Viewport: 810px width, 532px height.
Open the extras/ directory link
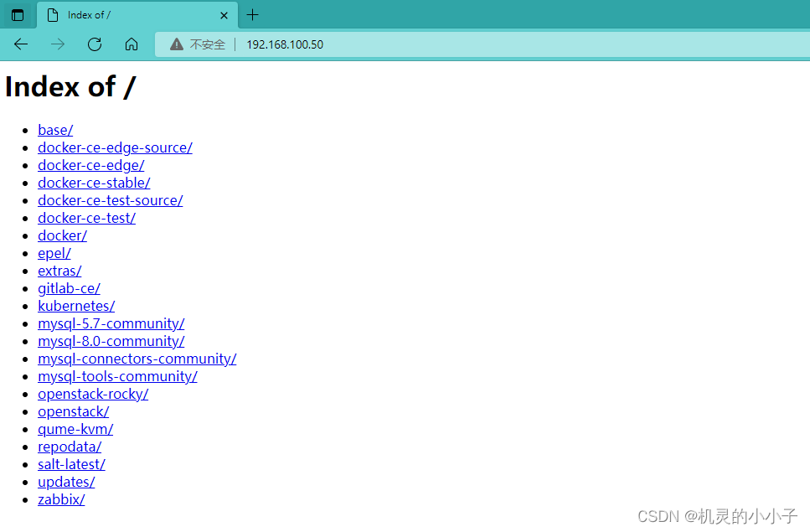tap(59, 271)
